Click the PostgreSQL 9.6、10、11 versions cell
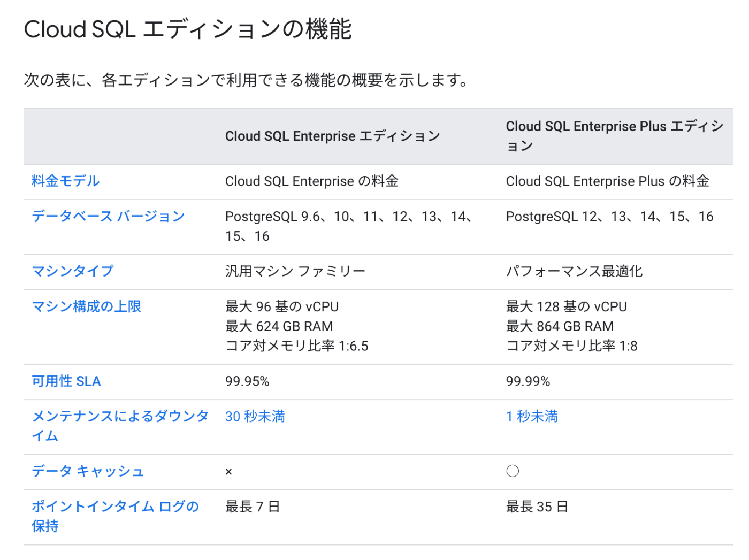The width and height of the screenshot is (749, 560). click(349, 226)
